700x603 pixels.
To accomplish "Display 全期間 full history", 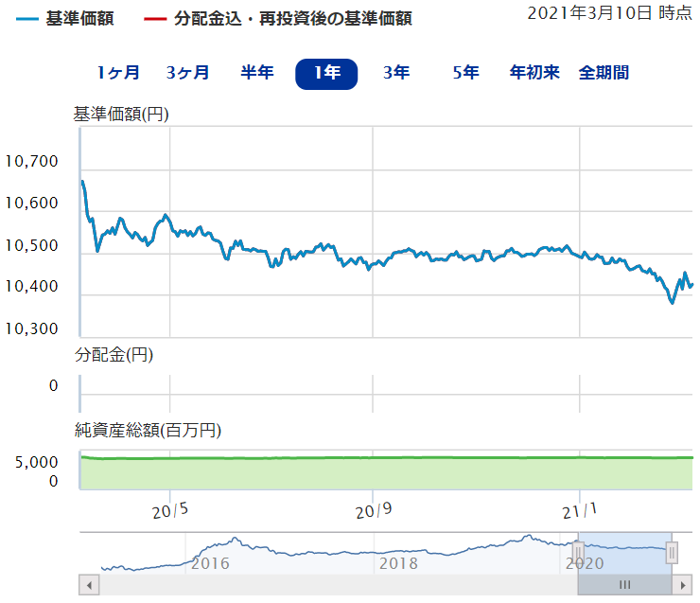I will [604, 73].
